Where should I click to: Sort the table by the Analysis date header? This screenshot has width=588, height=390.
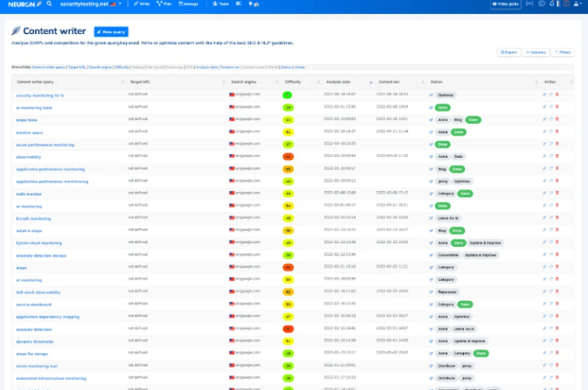tap(336, 82)
